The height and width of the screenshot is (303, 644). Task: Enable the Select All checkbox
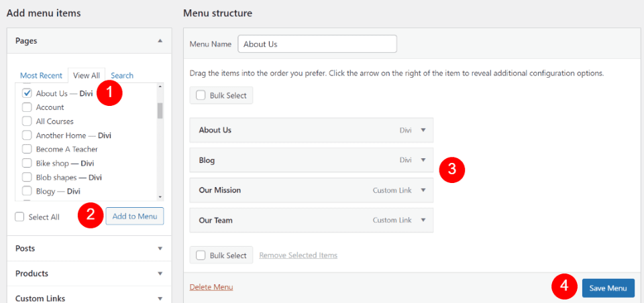(x=20, y=217)
